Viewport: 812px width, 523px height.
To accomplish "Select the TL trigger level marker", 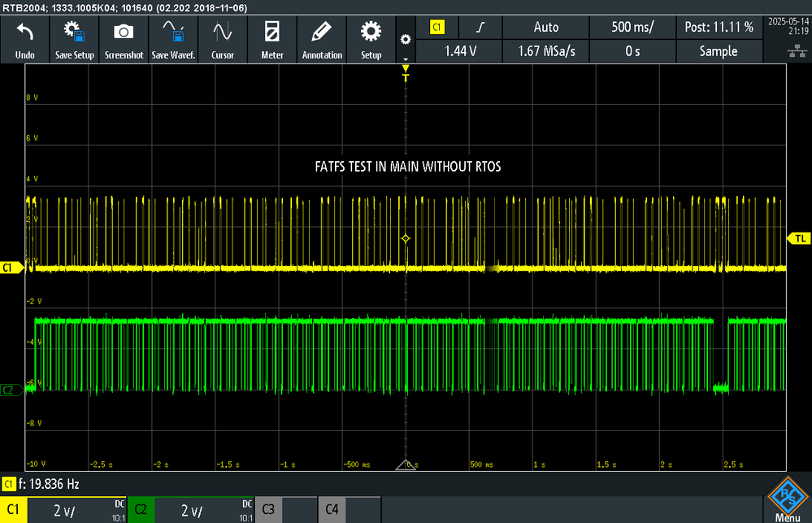I will [799, 238].
